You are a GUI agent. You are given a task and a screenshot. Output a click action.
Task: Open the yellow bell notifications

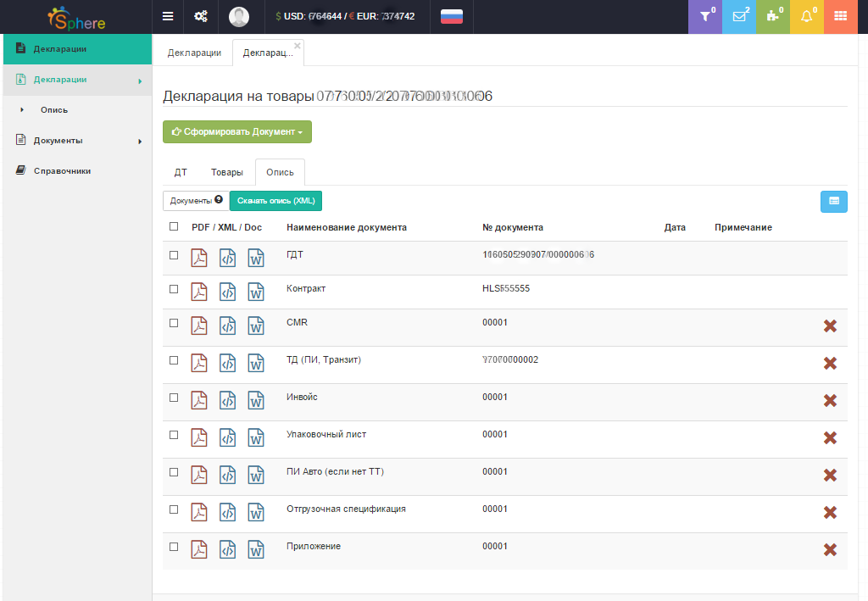(x=807, y=16)
